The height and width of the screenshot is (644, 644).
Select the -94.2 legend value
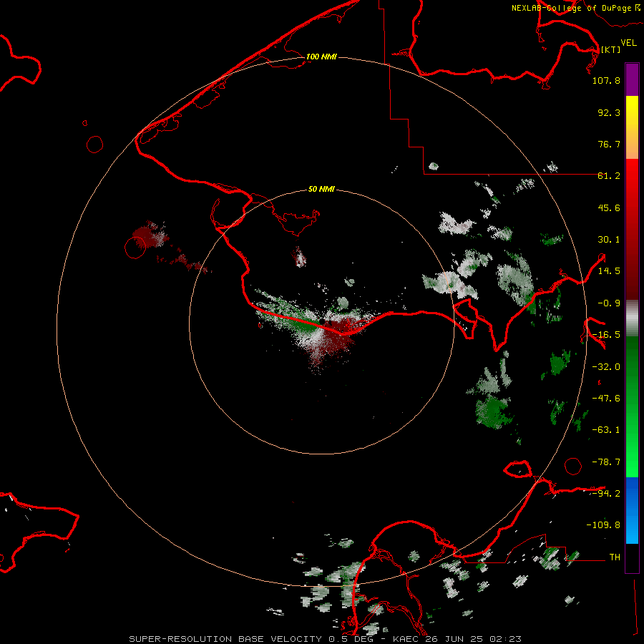click(606, 494)
